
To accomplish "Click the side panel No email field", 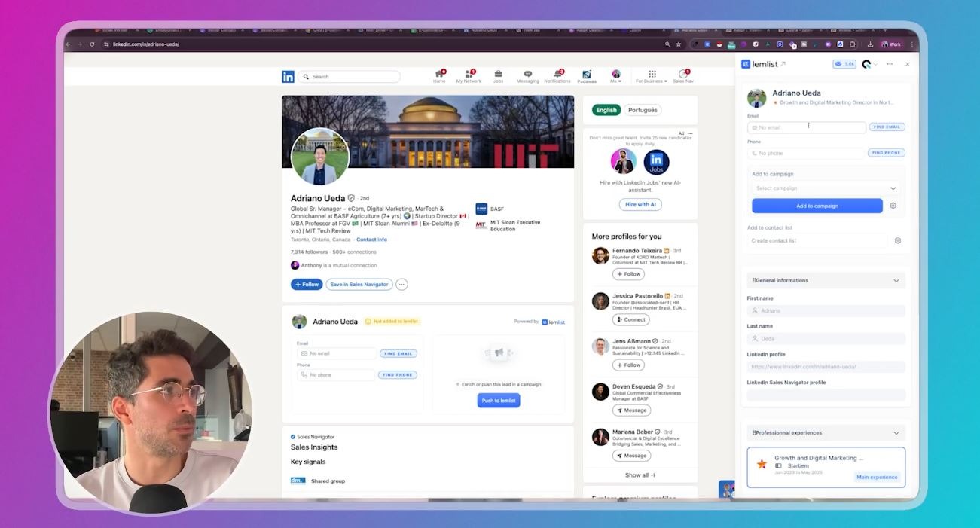I will (807, 127).
